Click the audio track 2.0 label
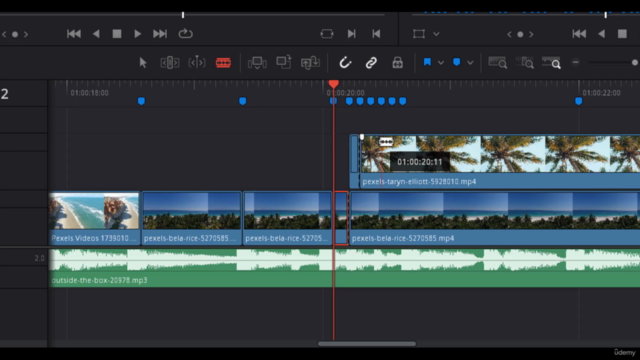Viewport: 640px width, 360px height. (x=39, y=258)
